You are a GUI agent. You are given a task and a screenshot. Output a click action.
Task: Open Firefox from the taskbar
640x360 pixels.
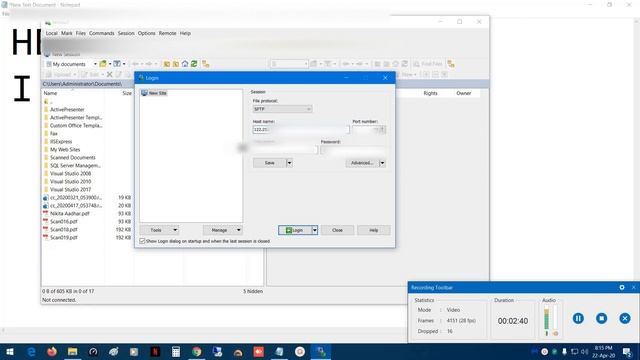(x=52, y=351)
